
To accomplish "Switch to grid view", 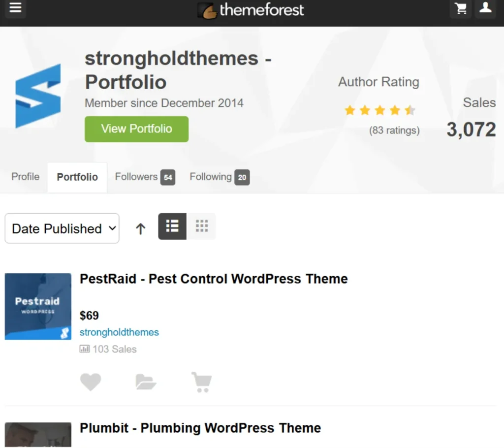I will point(201,226).
